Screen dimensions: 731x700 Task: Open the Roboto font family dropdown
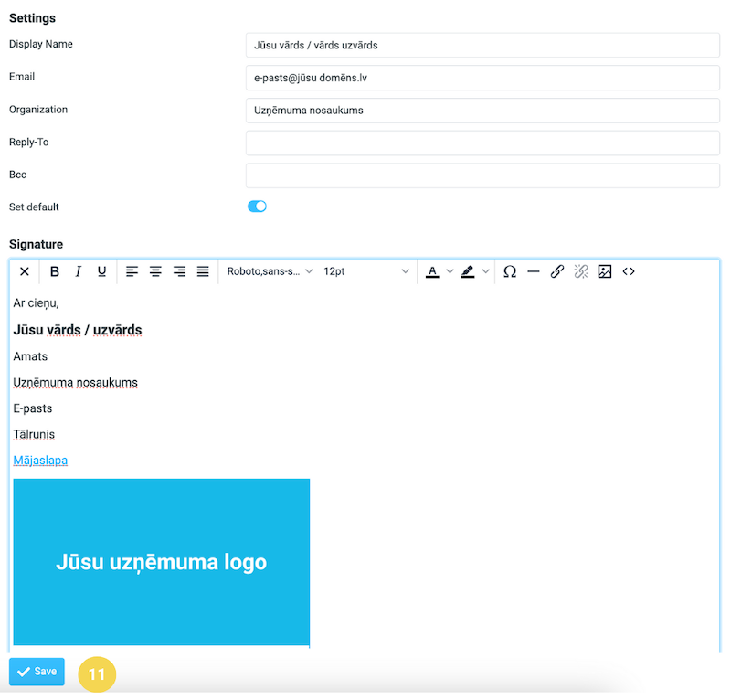pos(270,271)
